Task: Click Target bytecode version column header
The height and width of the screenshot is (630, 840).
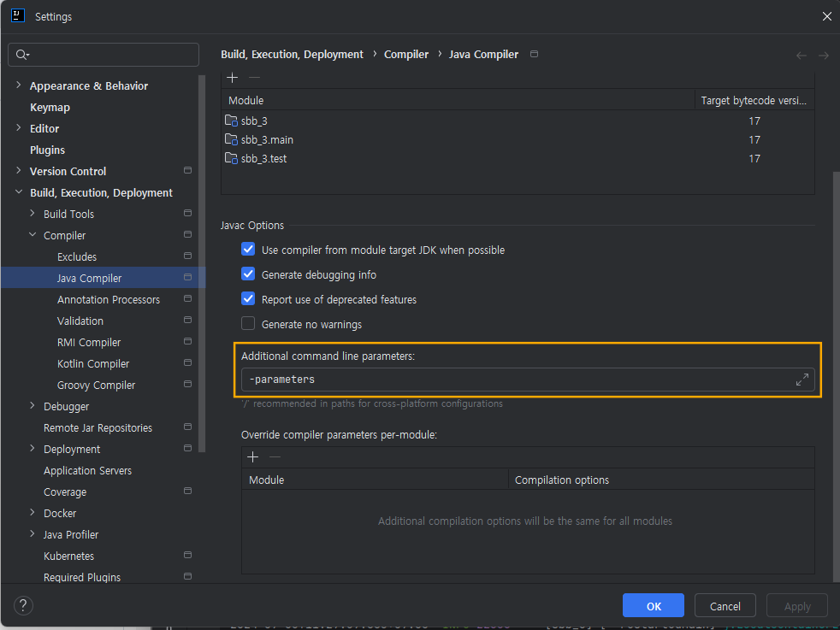Action: click(x=754, y=101)
